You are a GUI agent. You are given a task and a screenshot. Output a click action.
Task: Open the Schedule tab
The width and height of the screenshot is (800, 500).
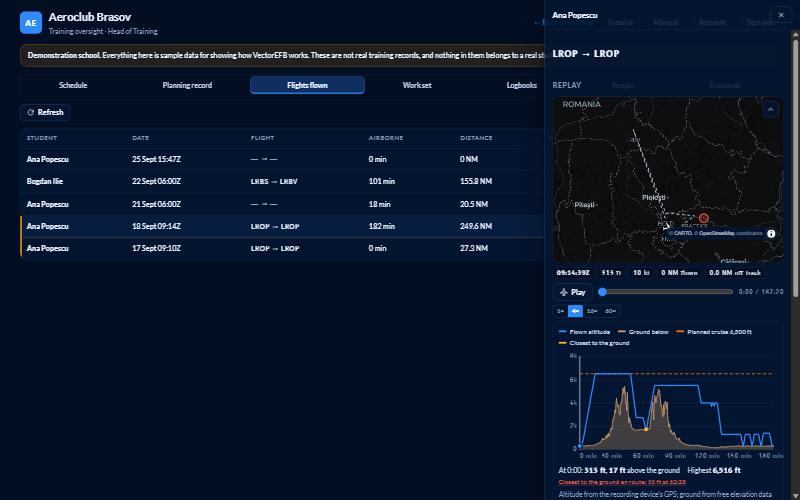click(x=73, y=85)
